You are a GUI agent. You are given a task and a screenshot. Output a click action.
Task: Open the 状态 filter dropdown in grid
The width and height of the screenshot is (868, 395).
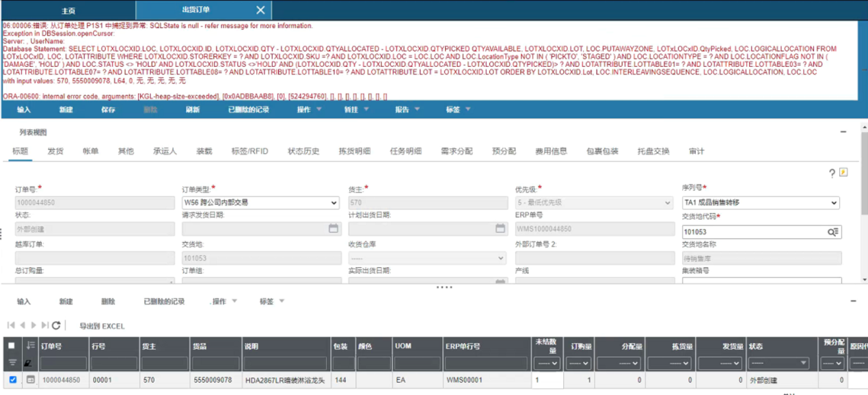778,363
